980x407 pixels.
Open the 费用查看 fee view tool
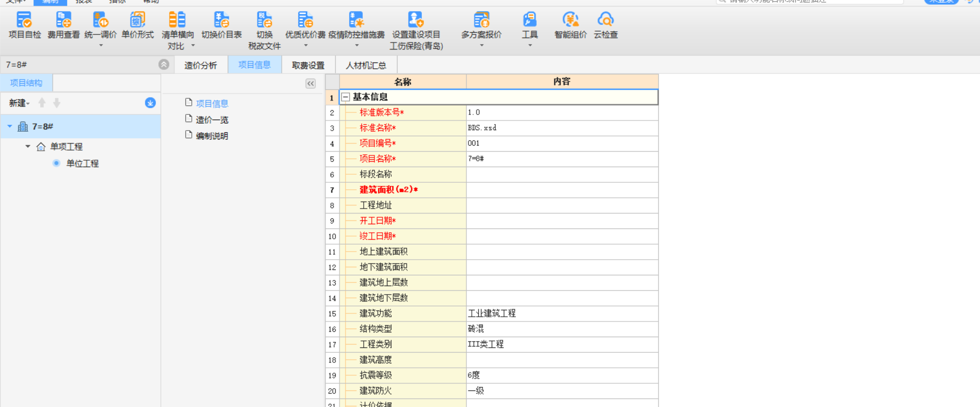click(x=63, y=25)
